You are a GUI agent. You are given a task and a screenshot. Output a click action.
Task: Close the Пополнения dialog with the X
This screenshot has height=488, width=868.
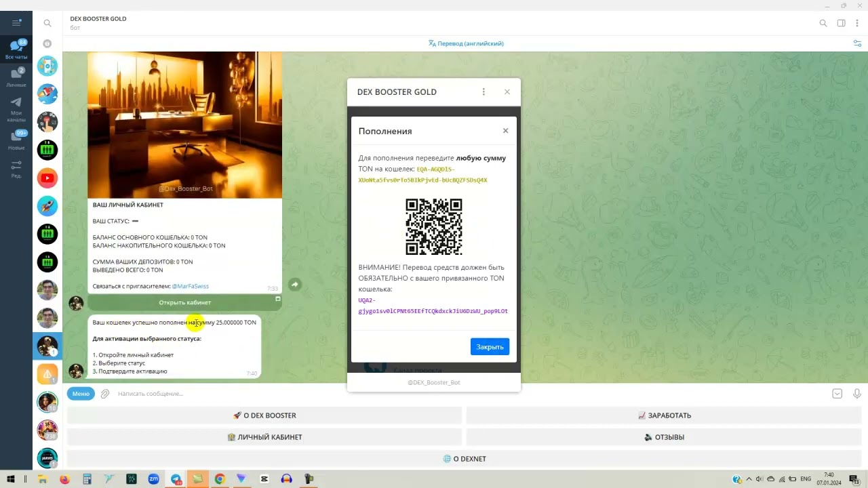click(505, 131)
